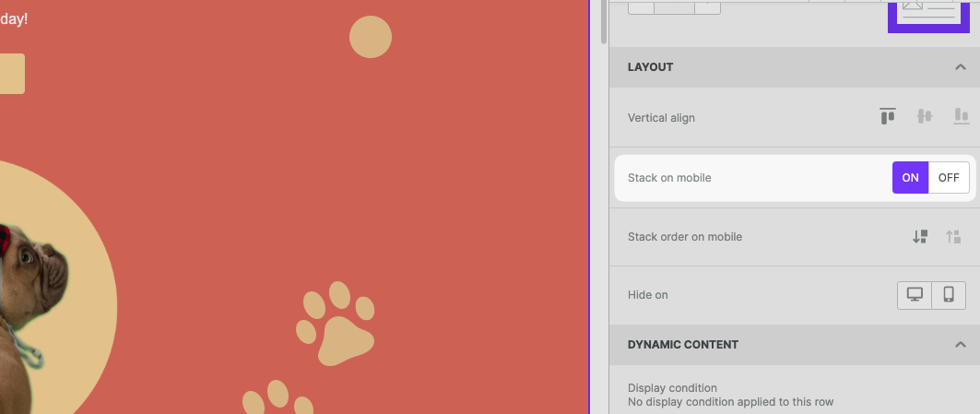
Task: Choose default stack order on mobile
Action: pos(919,237)
